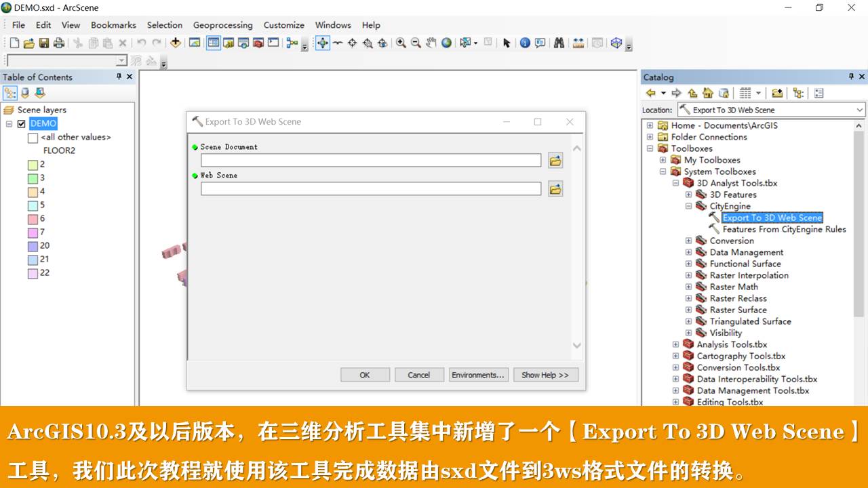Open the Environments... settings button
This screenshot has height=488, width=868.
pos(479,375)
